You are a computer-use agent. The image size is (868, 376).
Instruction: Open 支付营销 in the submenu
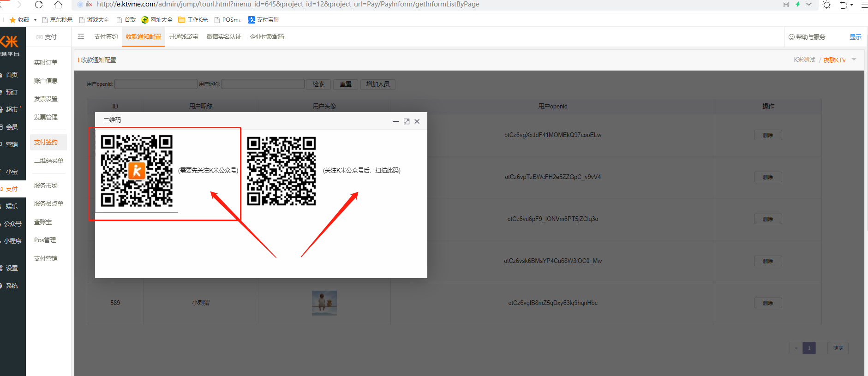tap(46, 258)
